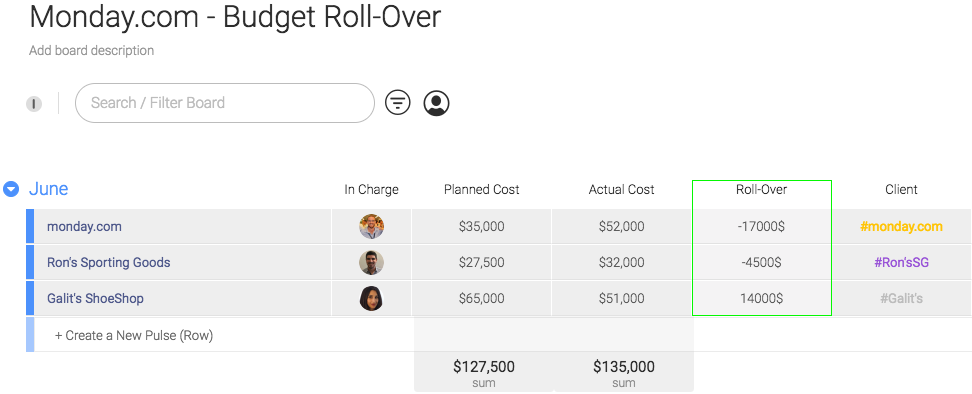Collapse the June group arrow
This screenshot has height=394, width=972.
coord(11,189)
